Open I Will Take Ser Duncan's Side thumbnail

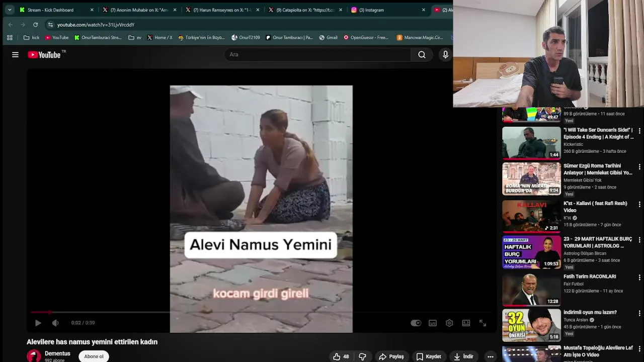click(x=531, y=143)
